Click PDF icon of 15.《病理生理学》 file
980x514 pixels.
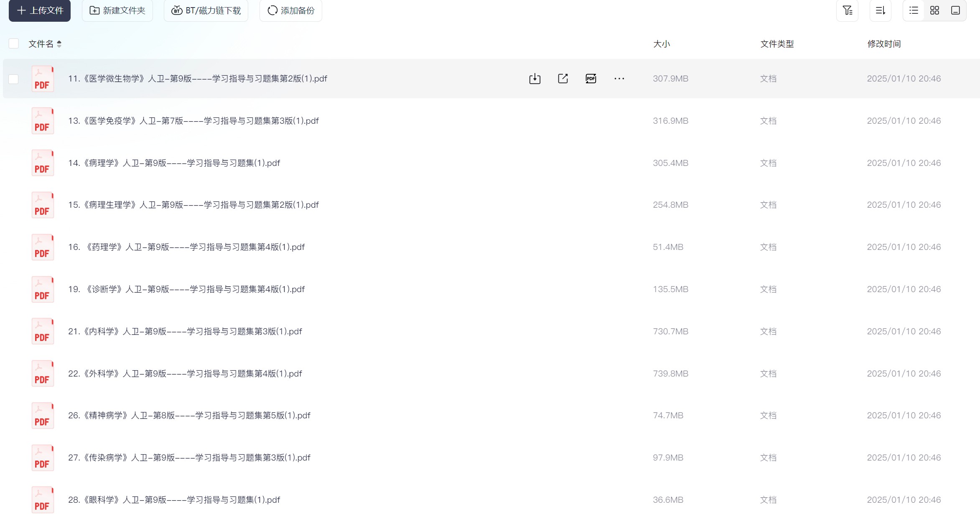[x=43, y=205]
